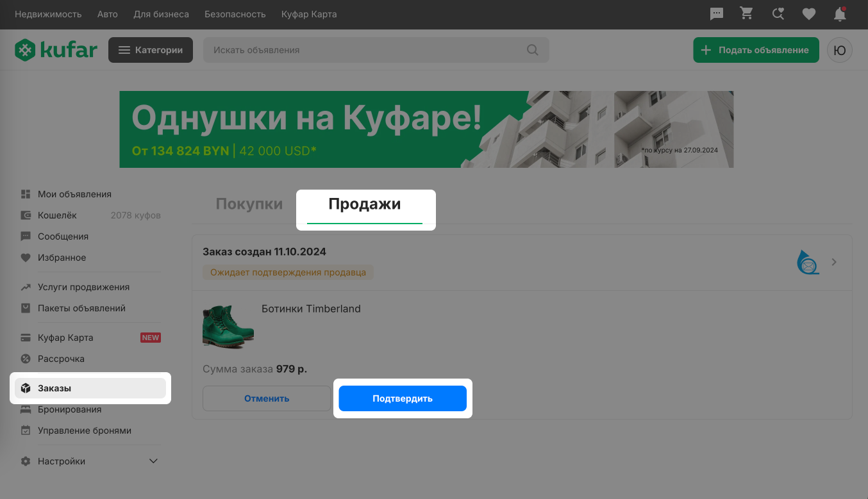Click the NEW badge beside Куфар Карта
The height and width of the screenshot is (499, 868).
tap(151, 338)
